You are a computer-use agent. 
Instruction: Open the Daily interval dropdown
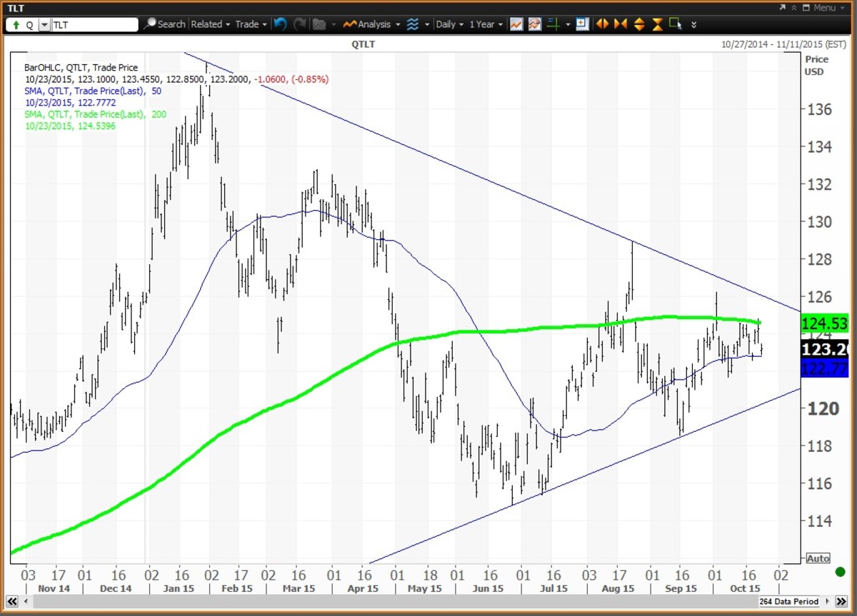(450, 24)
